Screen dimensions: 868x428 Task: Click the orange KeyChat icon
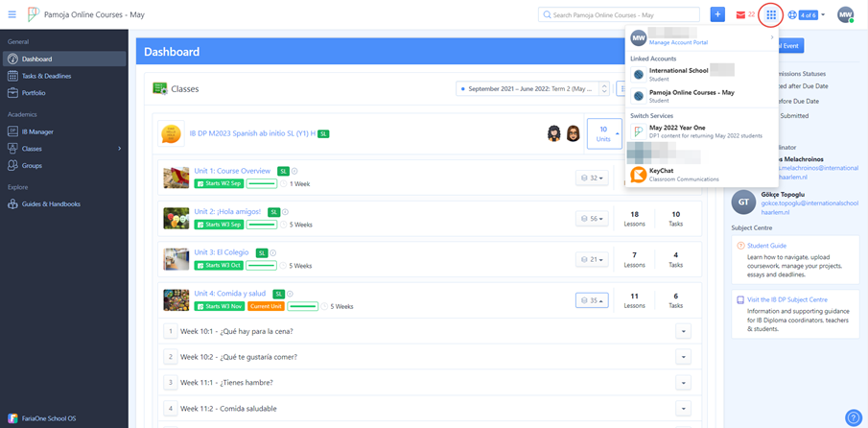tap(638, 175)
